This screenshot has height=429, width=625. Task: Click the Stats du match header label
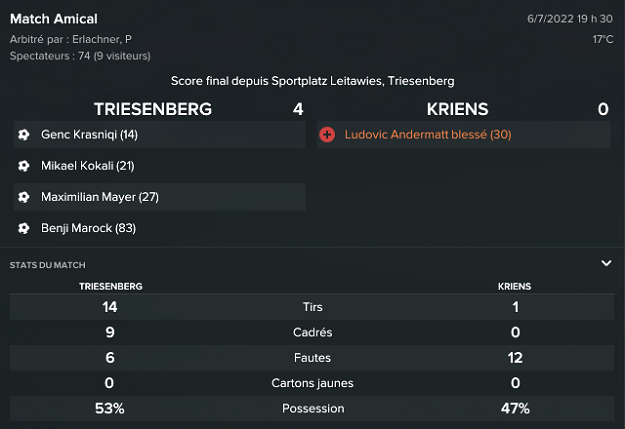click(x=47, y=265)
